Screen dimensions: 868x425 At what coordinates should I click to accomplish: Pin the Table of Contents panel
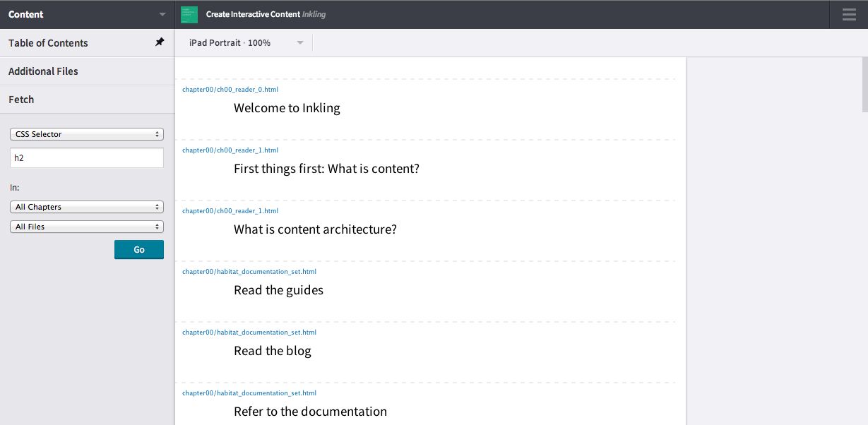[160, 42]
